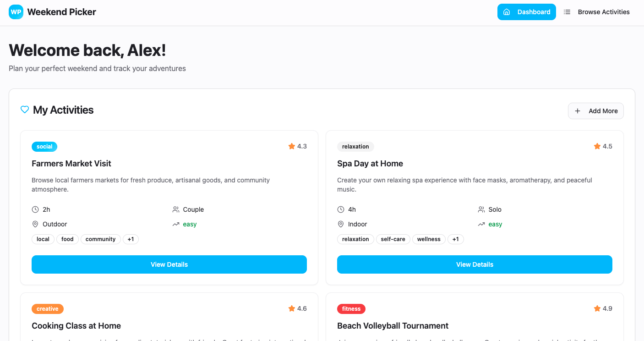
Task: Click the star rating on Farmers Market Visit
Action: coord(297,146)
